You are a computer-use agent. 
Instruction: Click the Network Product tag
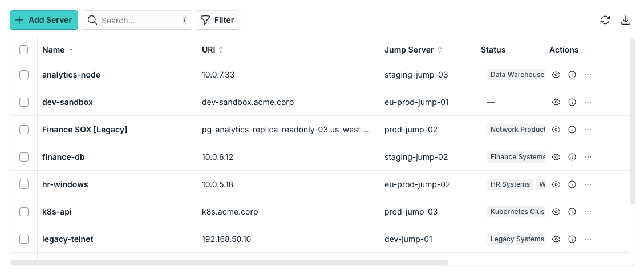[x=516, y=130]
